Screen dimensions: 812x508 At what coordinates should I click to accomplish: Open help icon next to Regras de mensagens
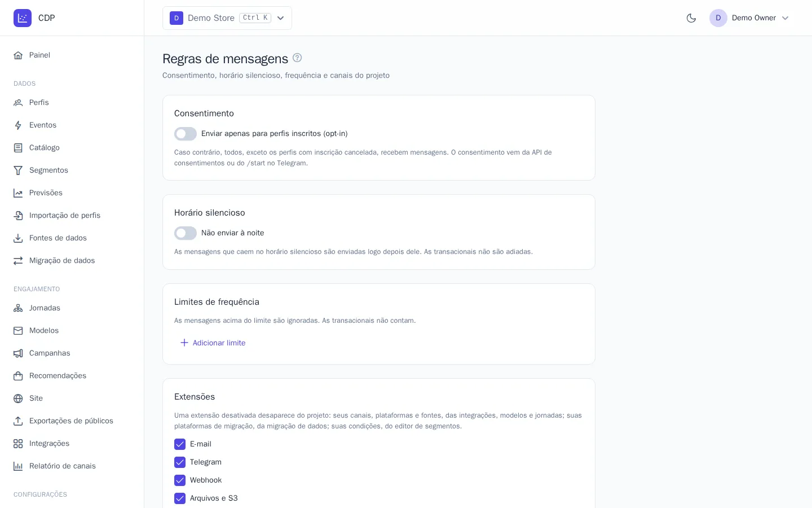tap(297, 58)
